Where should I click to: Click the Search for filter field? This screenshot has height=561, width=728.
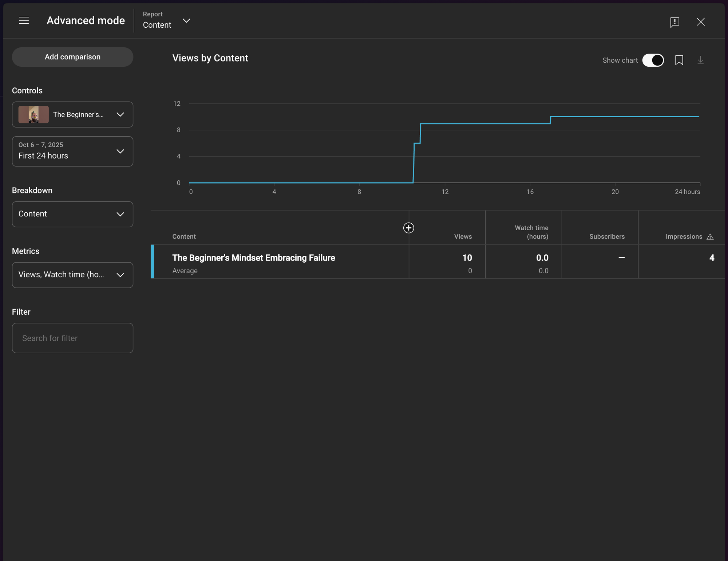[72, 338]
